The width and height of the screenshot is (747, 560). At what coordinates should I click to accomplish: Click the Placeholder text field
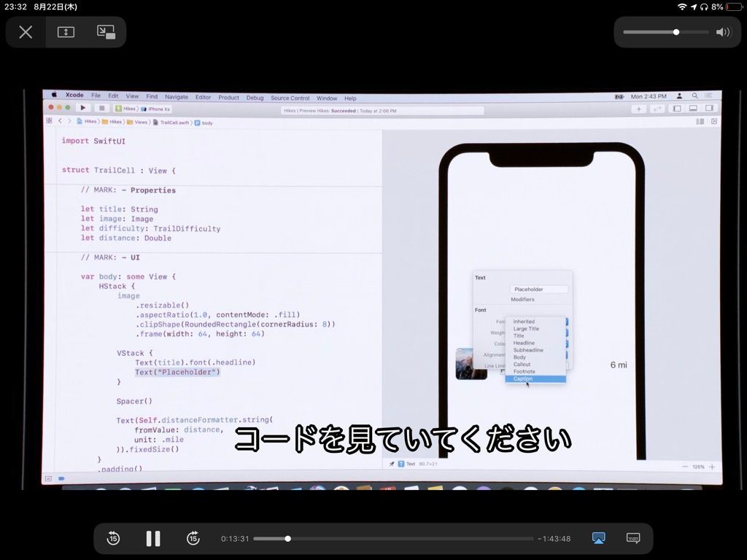click(539, 289)
